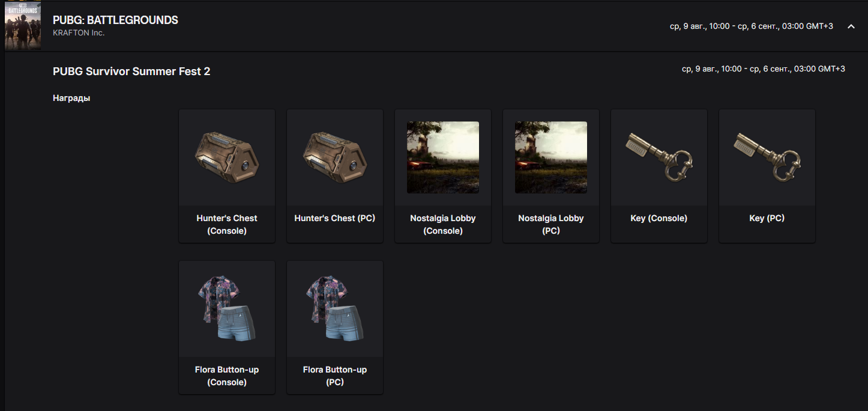Click the campaign date range in the header row

point(752,26)
